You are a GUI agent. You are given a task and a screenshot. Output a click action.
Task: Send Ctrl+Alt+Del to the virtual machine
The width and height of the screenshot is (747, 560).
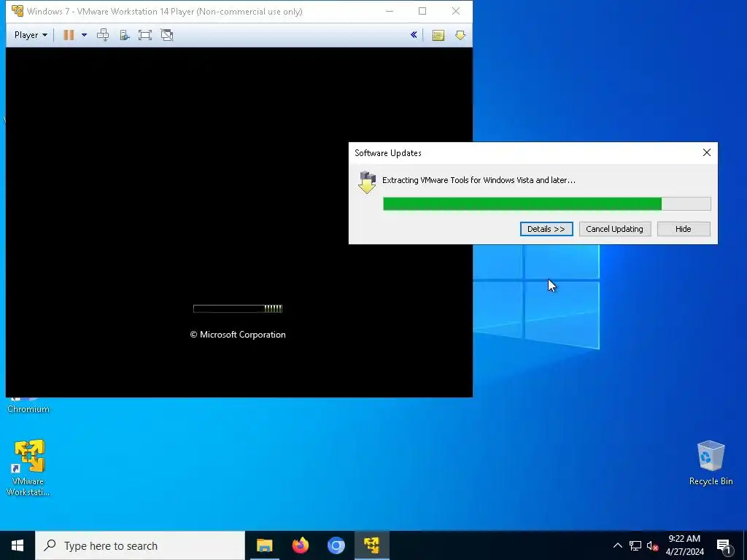click(x=103, y=35)
